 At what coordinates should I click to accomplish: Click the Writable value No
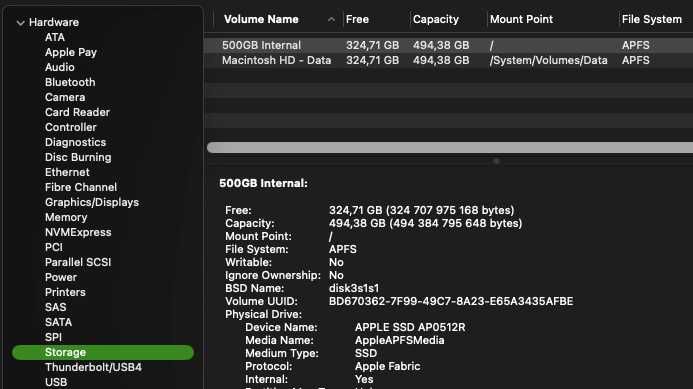336,263
